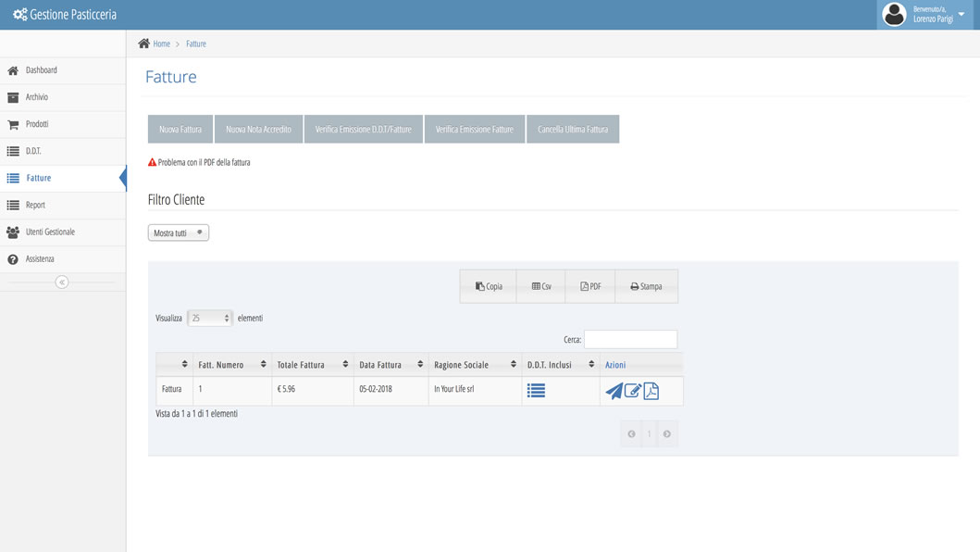Expand the user menu arrow by Lorenzo Parigi
This screenshot has width=980, height=552.
tap(961, 15)
